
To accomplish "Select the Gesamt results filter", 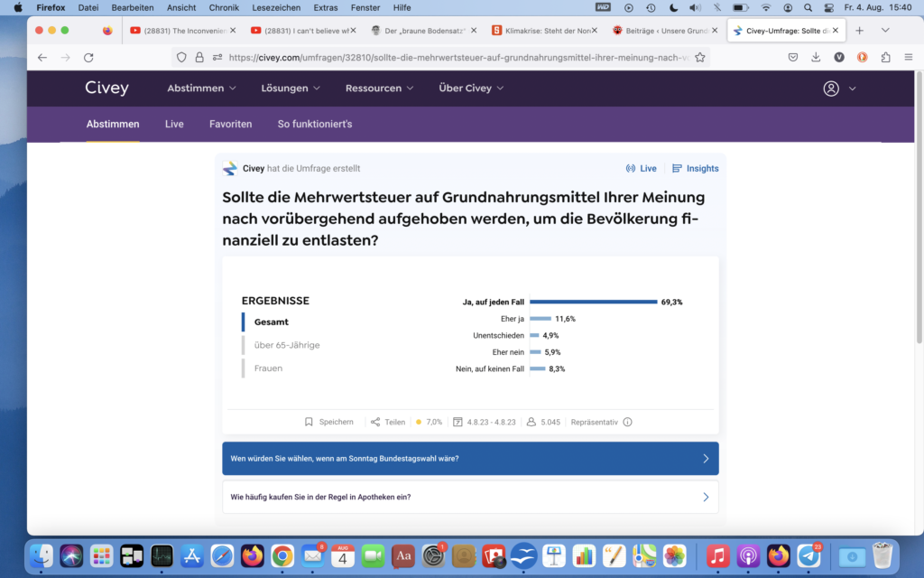I will (272, 322).
